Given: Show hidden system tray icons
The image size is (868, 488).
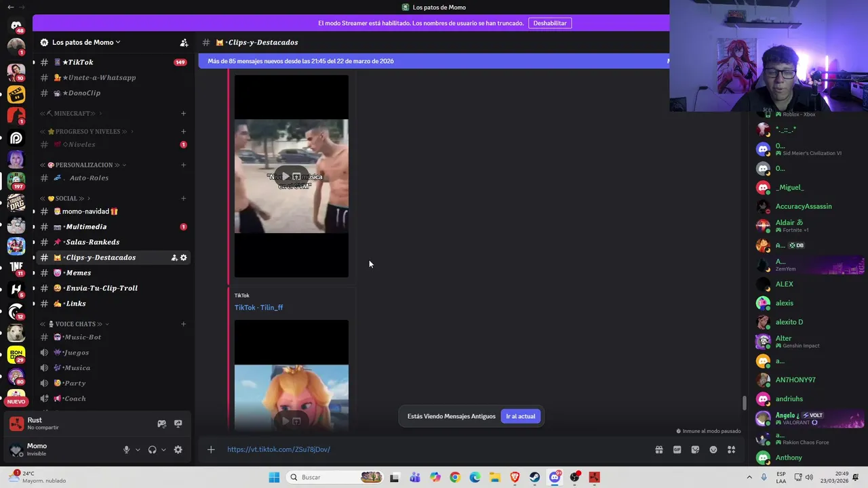Looking at the screenshot, I should (x=749, y=477).
